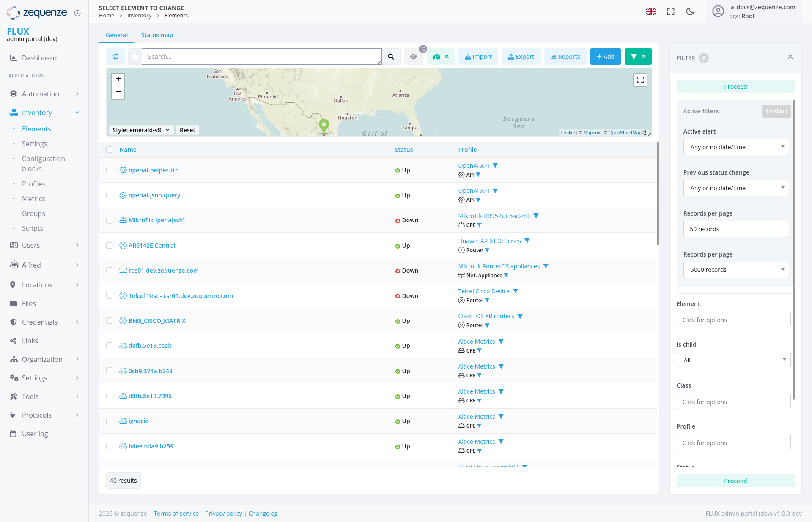Open the Is child dropdown
This screenshot has width=812, height=522.
(x=733, y=360)
